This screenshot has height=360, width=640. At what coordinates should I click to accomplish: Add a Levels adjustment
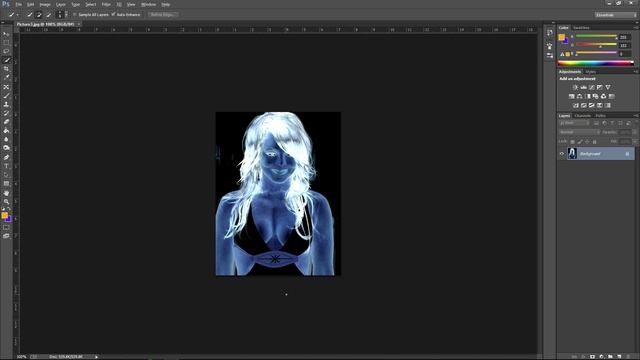(583, 87)
